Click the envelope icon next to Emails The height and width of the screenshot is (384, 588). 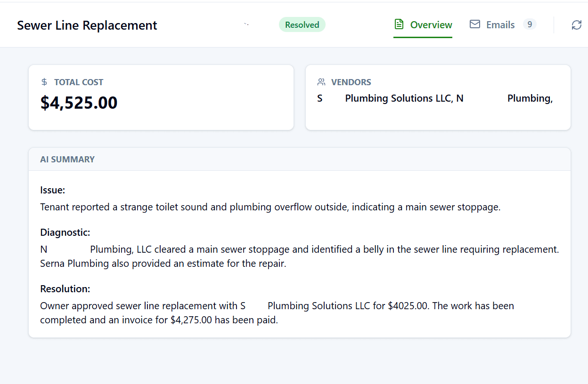click(x=474, y=24)
